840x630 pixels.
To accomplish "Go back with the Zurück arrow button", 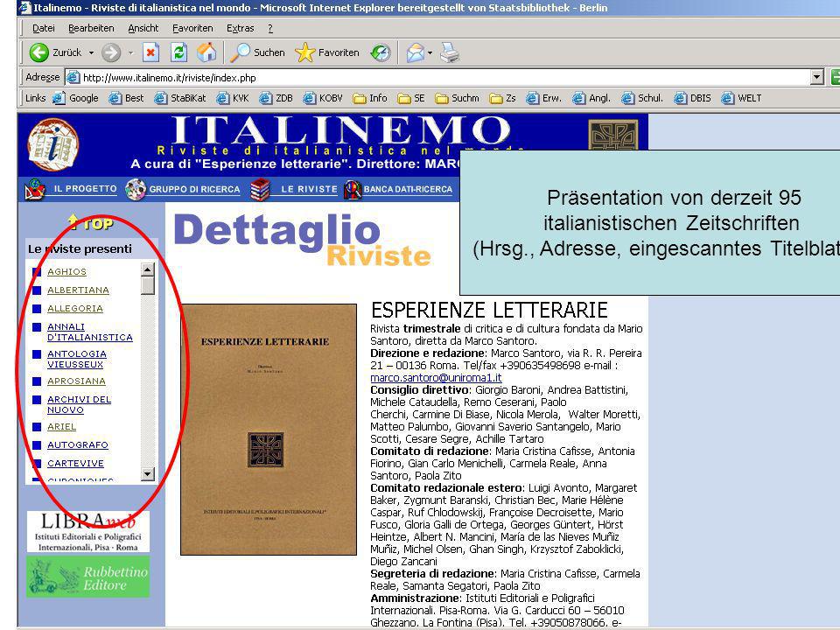I will click(x=55, y=52).
